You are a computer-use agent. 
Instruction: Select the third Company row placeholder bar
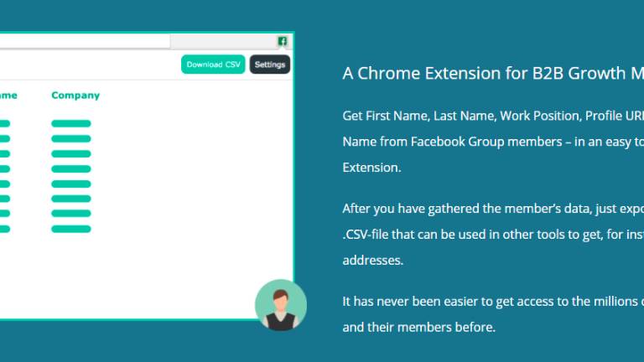coord(71,154)
